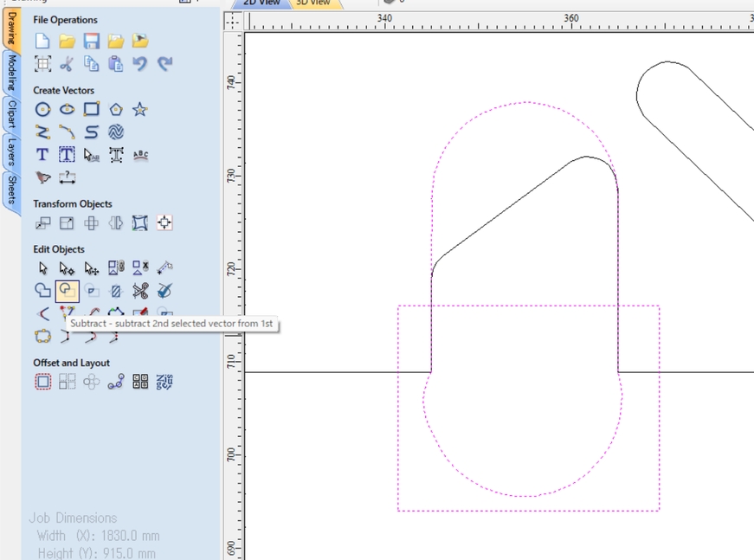The width and height of the screenshot is (754, 560).
Task: Select the Draw Circle tool
Action: pos(42,110)
